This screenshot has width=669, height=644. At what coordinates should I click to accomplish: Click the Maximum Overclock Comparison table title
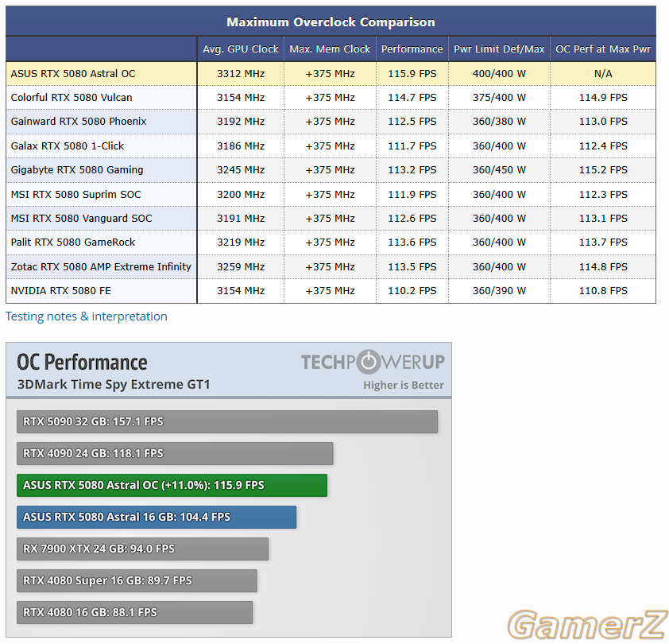click(331, 21)
